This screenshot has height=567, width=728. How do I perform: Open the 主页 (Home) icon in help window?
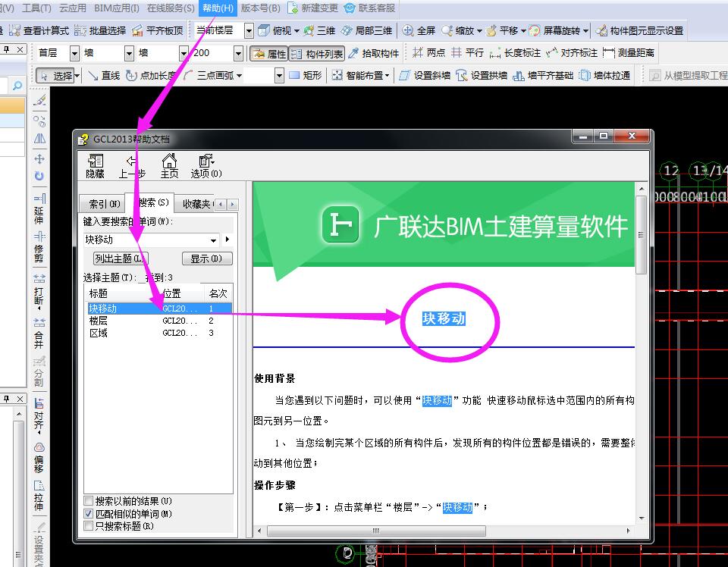[x=169, y=166]
